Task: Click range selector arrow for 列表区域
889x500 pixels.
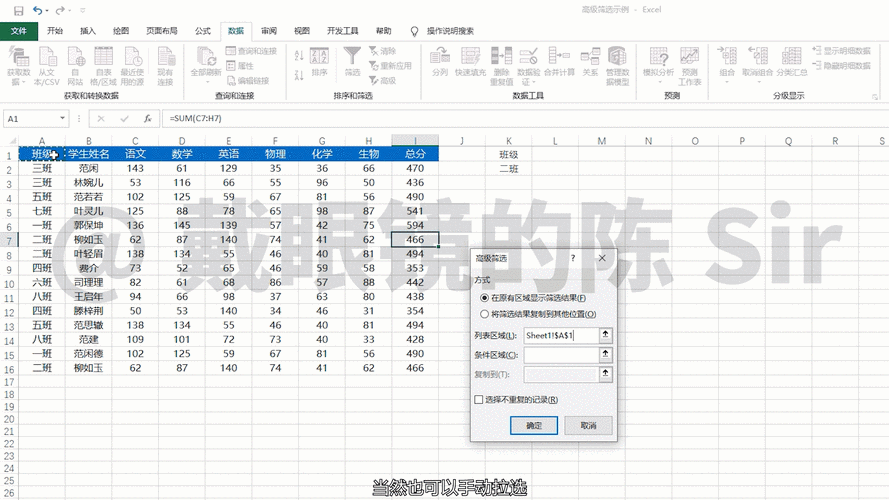Action: click(606, 336)
